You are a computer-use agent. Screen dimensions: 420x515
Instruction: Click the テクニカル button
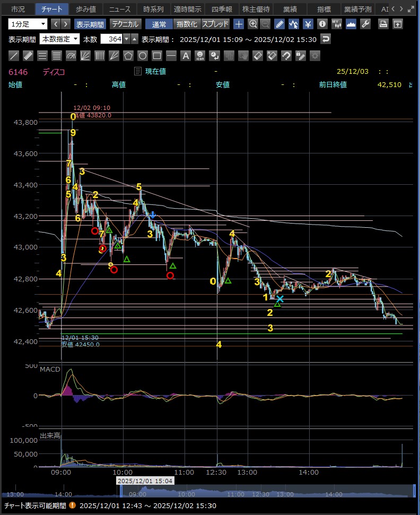click(x=125, y=24)
